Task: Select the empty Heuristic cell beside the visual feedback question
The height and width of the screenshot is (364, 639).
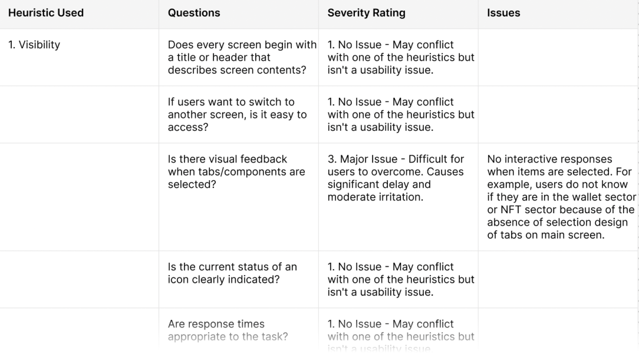Action: [x=79, y=197]
